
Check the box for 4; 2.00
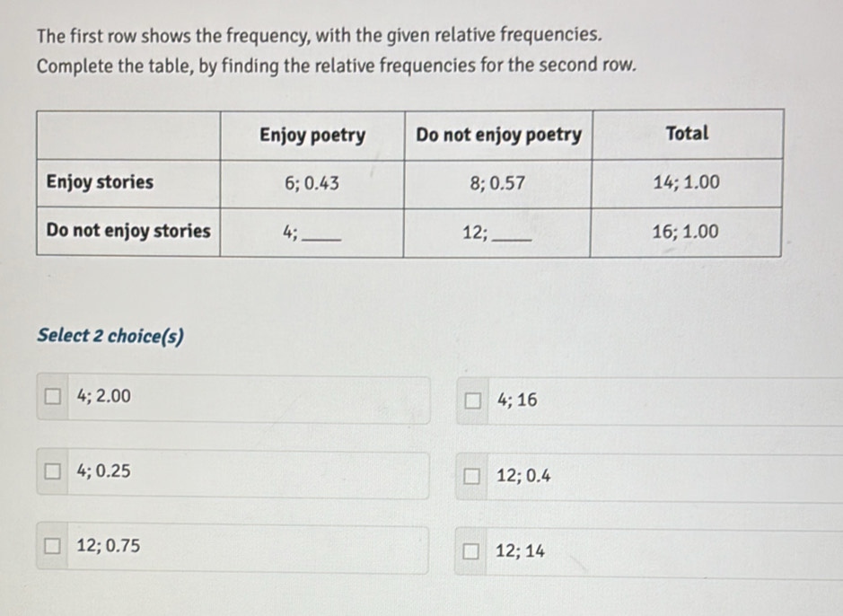tap(55, 396)
